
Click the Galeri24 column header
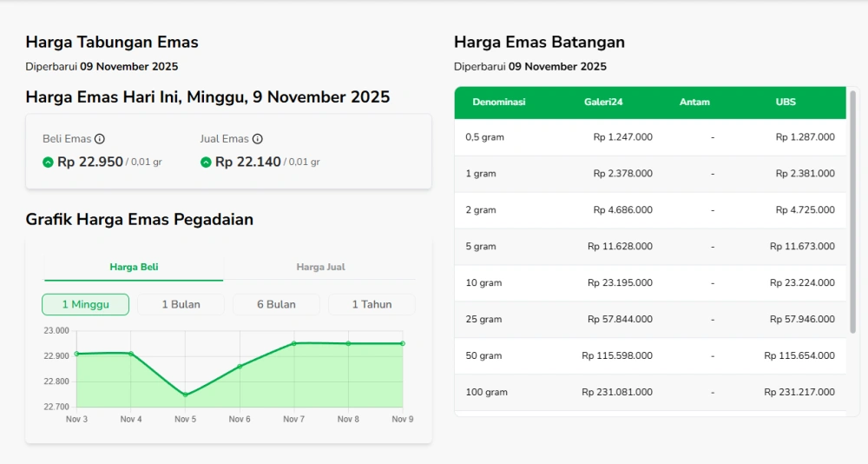tap(603, 102)
